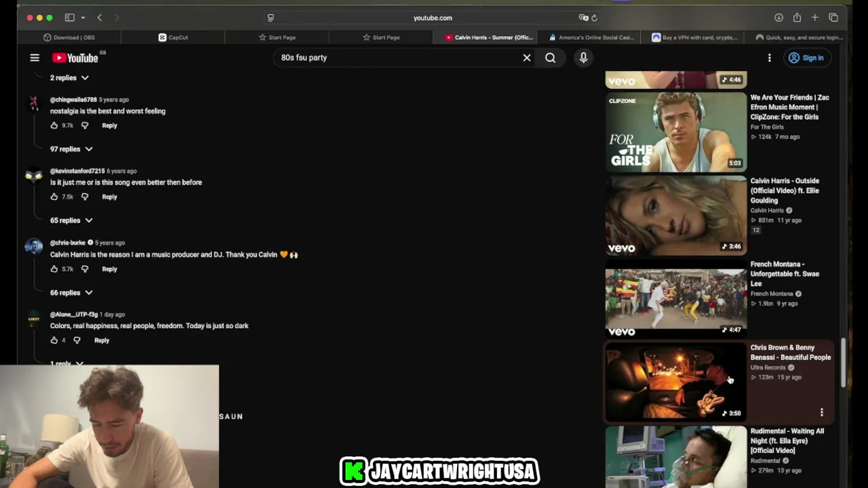Go forward with Safari's forward arrow
868x488 pixels.
pyautogui.click(x=116, y=18)
